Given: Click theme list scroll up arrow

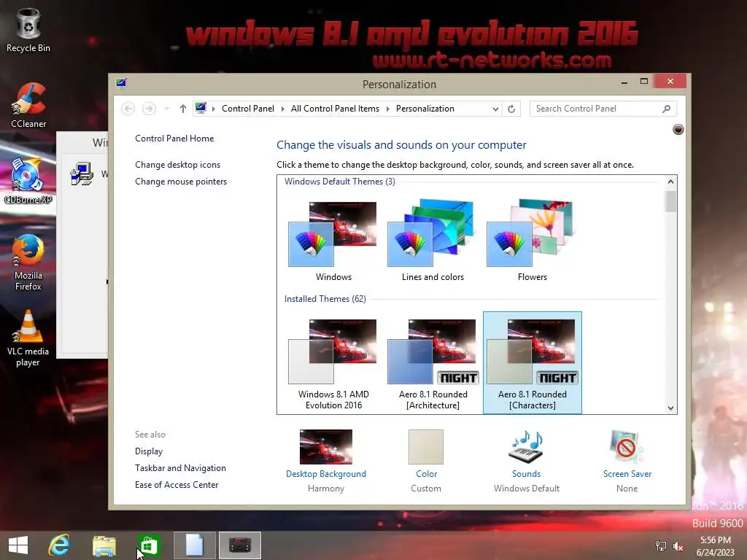Looking at the screenshot, I should click(x=671, y=182).
